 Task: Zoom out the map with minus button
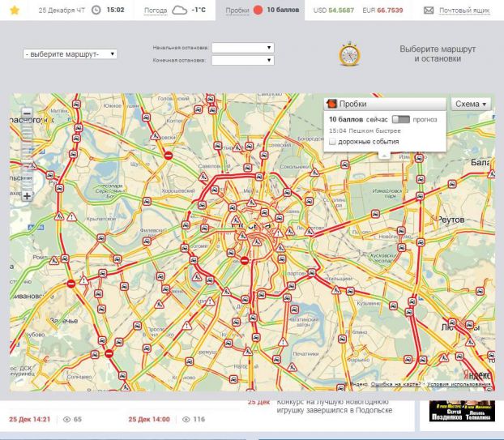tap(27, 113)
